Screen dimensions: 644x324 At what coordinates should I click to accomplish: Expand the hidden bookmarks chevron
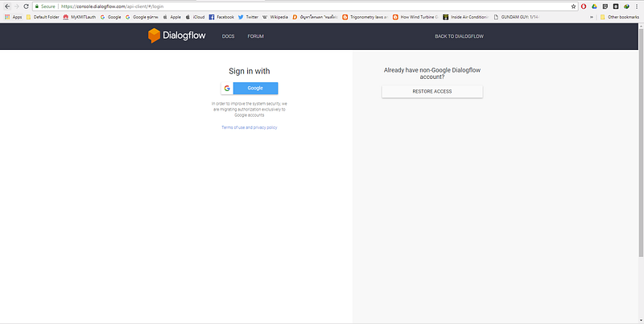pyautogui.click(x=592, y=17)
